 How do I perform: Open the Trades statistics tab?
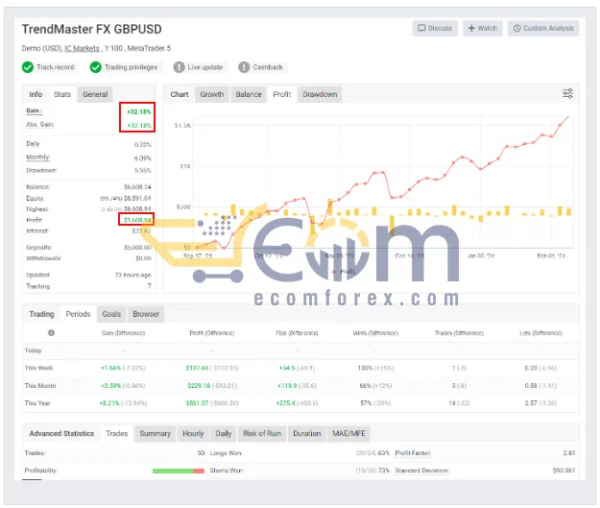(117, 433)
